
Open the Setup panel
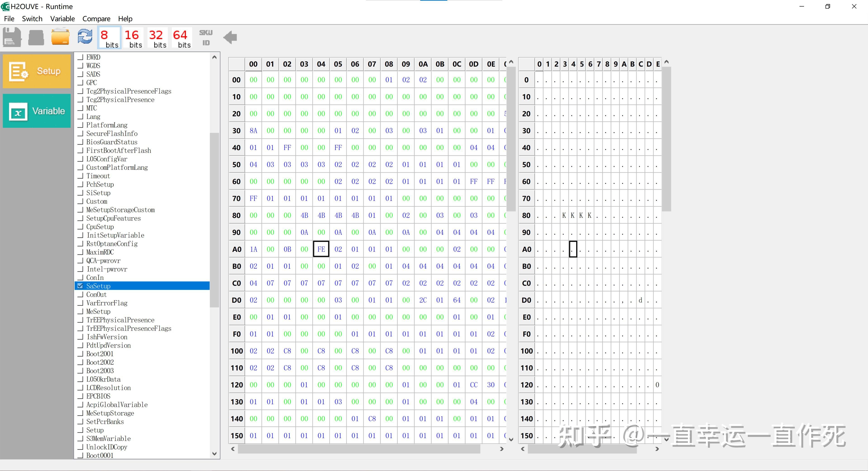[37, 71]
